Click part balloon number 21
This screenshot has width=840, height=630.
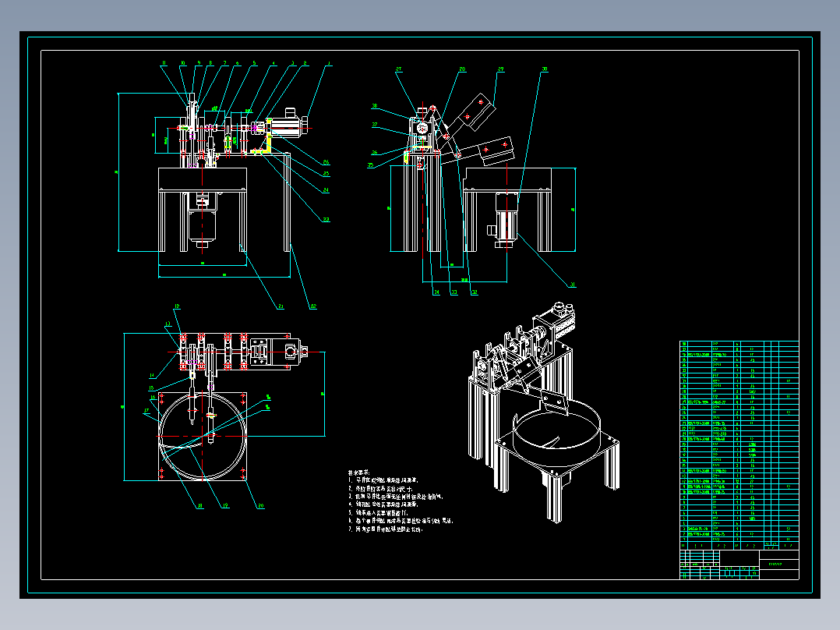281,306
